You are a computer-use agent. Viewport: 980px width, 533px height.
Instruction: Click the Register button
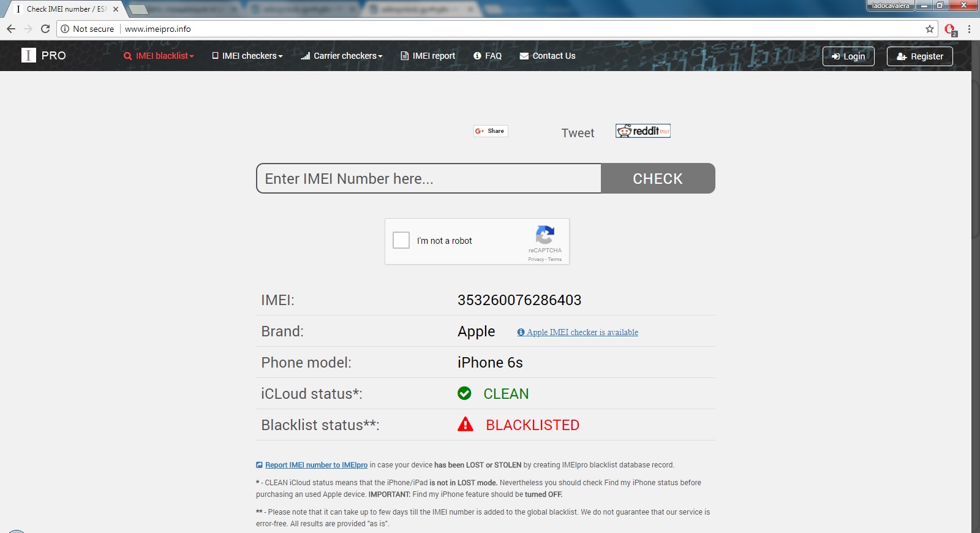(920, 56)
